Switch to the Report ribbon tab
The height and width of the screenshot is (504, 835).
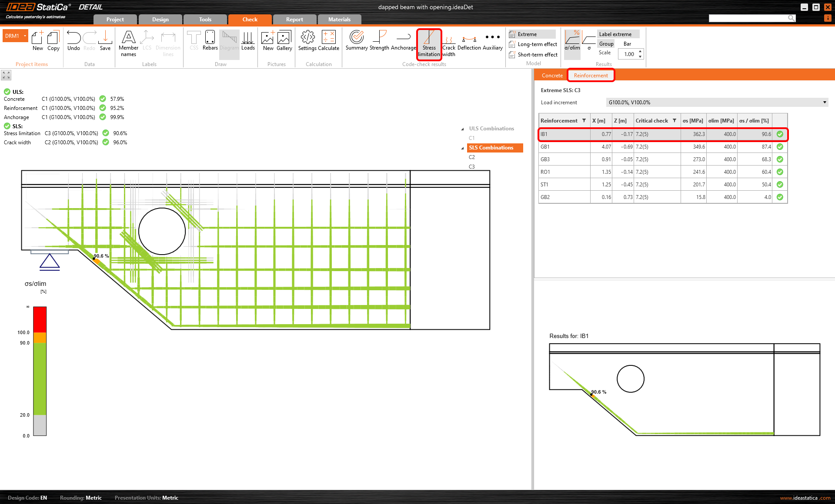point(294,19)
